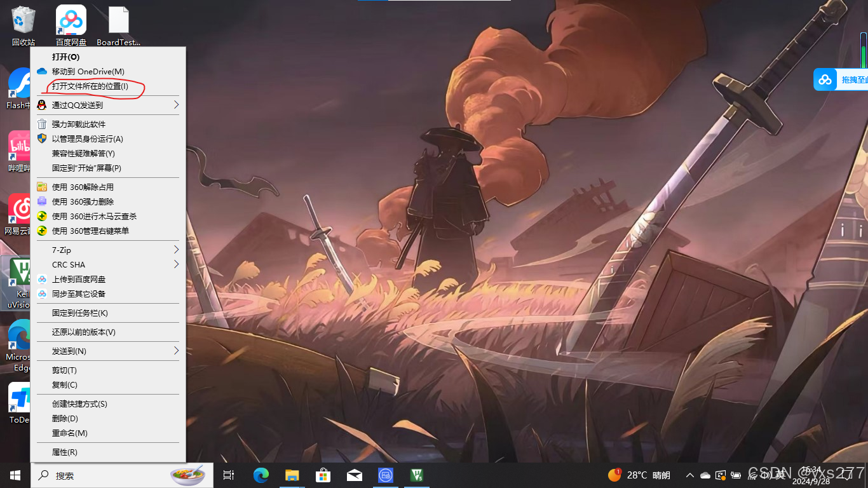
Task: Click the 拖拽至此 Baidu Netdisk floating widget
Action: pyautogui.click(x=841, y=79)
